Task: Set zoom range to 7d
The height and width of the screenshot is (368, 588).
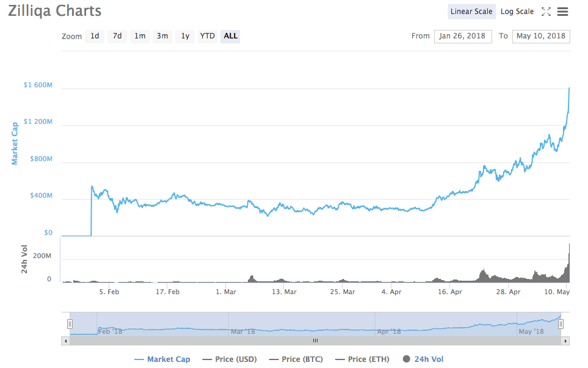Action: (117, 36)
